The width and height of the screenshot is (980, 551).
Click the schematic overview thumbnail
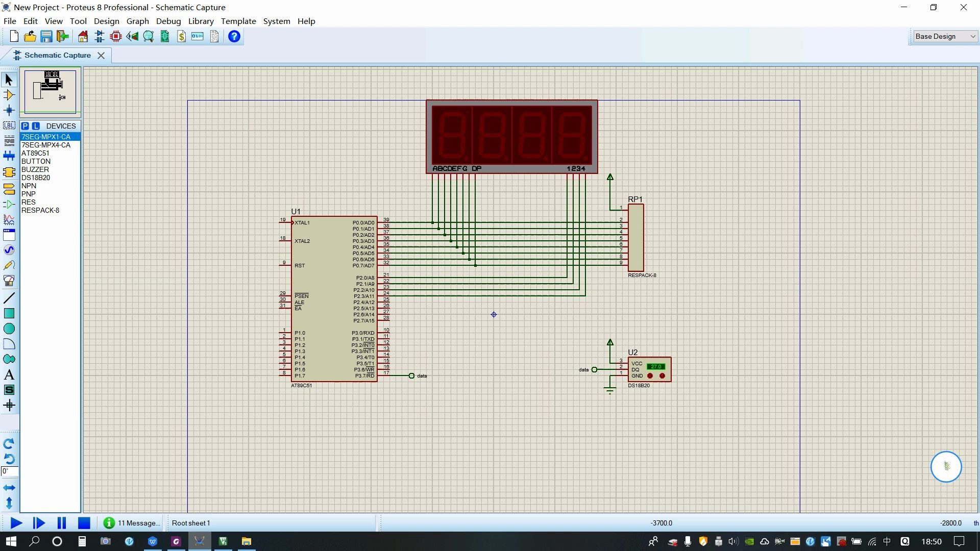click(50, 91)
